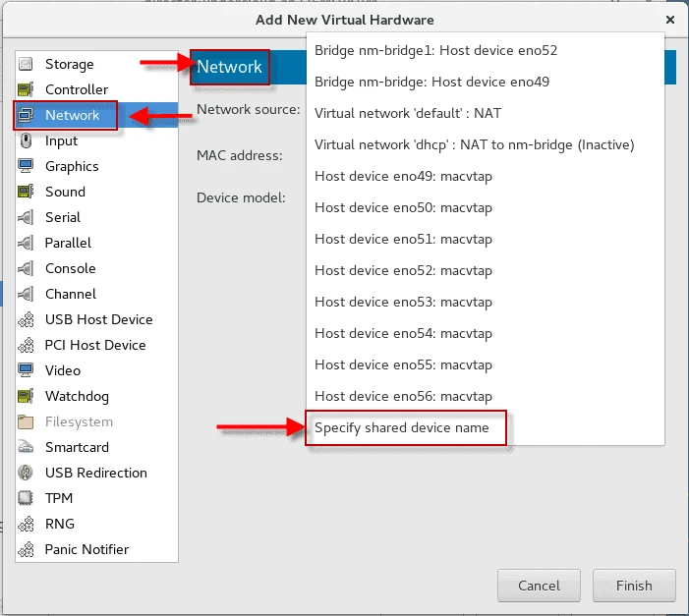This screenshot has width=689, height=616.
Task: Click the USB Host Device icon
Action: point(26,319)
